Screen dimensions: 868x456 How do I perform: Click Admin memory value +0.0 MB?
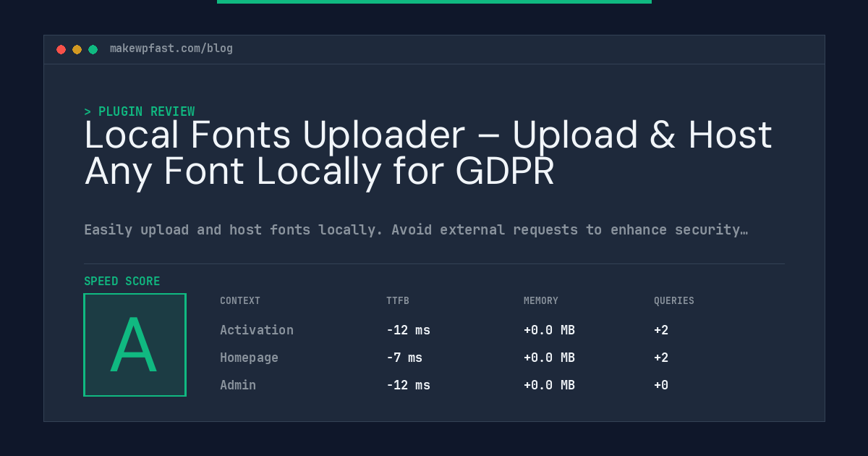click(x=549, y=385)
